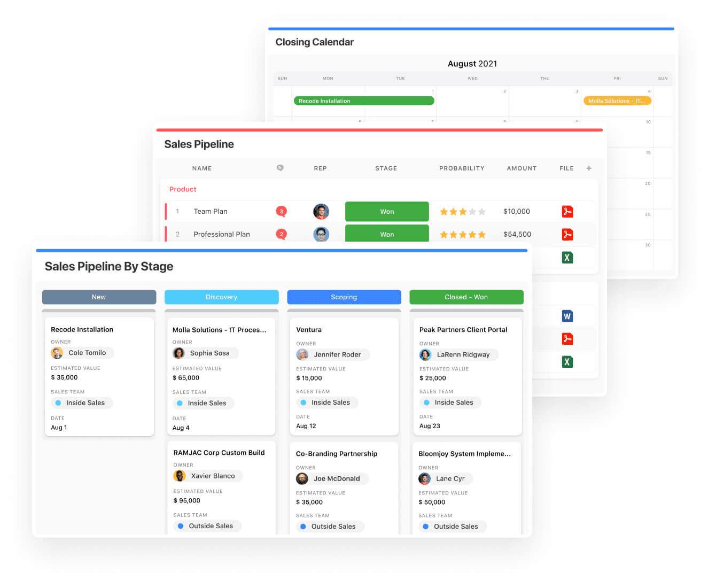Select the Discovery stage column header
This screenshot has width=716, height=588.
coord(221,297)
